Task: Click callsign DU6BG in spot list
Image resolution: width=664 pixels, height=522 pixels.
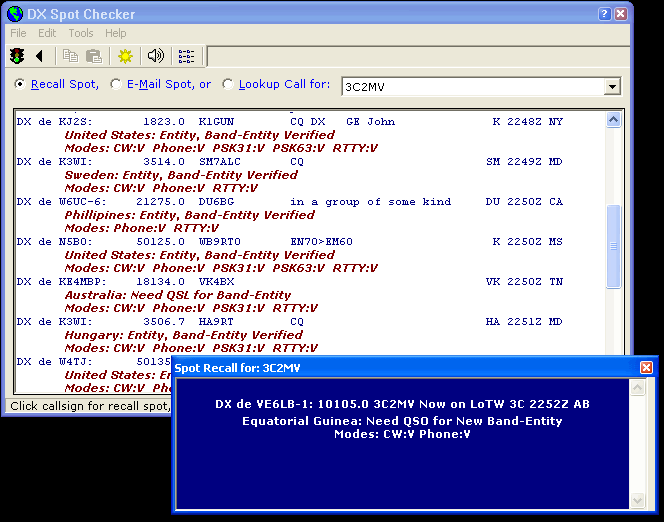Action: pyautogui.click(x=216, y=202)
